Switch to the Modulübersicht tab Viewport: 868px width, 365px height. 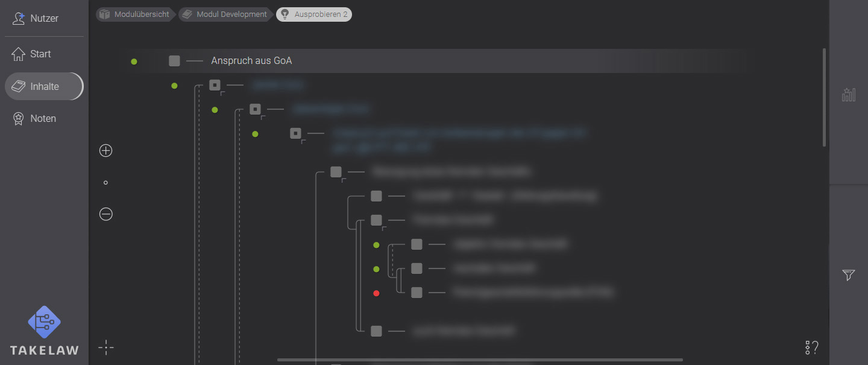[x=135, y=14]
